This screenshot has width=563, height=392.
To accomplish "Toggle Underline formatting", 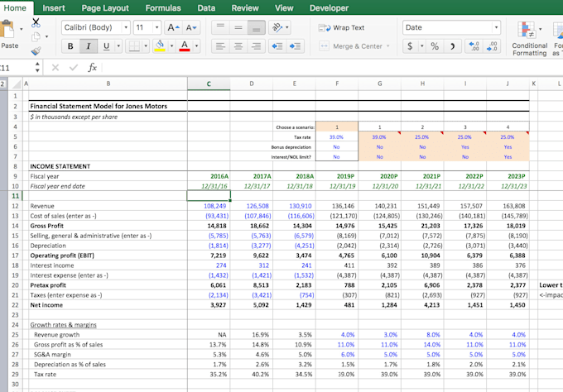I will click(106, 46).
